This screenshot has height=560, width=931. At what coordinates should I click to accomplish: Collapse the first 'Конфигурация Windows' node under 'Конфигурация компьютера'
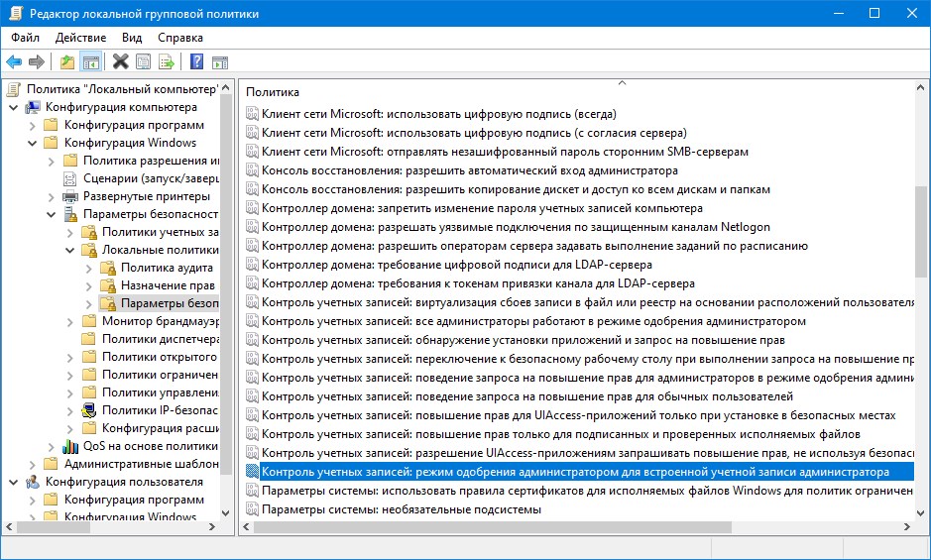pyautogui.click(x=32, y=143)
